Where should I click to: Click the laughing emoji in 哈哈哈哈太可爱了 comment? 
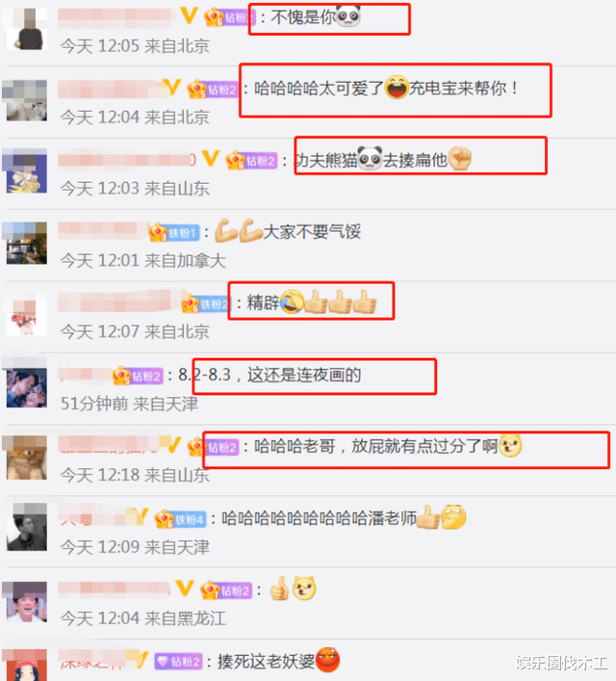(x=397, y=88)
